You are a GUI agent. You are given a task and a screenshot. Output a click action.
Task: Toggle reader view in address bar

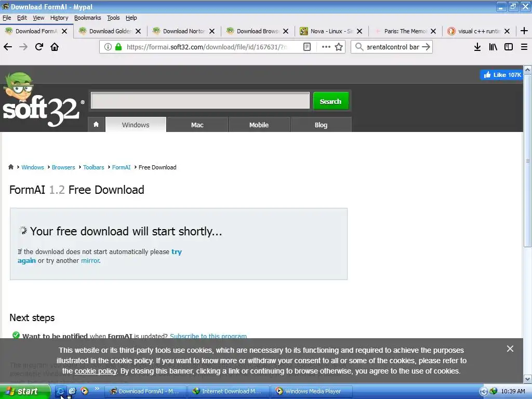click(x=307, y=47)
